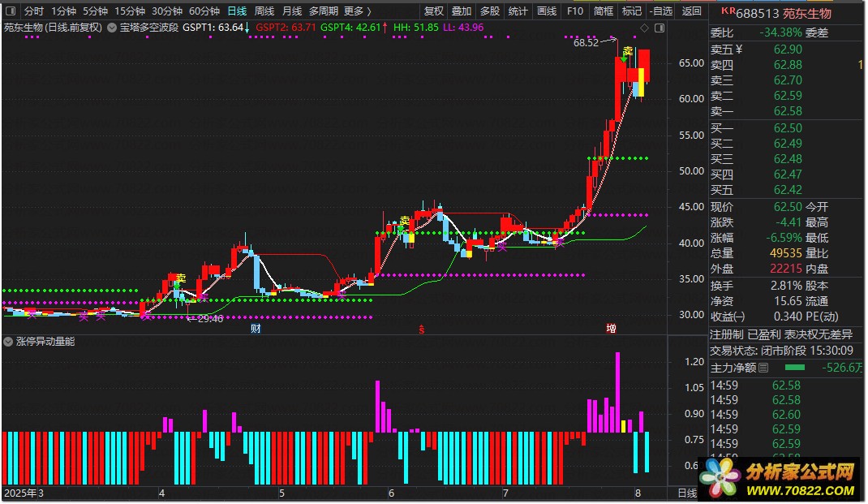Switch to 5分钟 period

[95, 11]
